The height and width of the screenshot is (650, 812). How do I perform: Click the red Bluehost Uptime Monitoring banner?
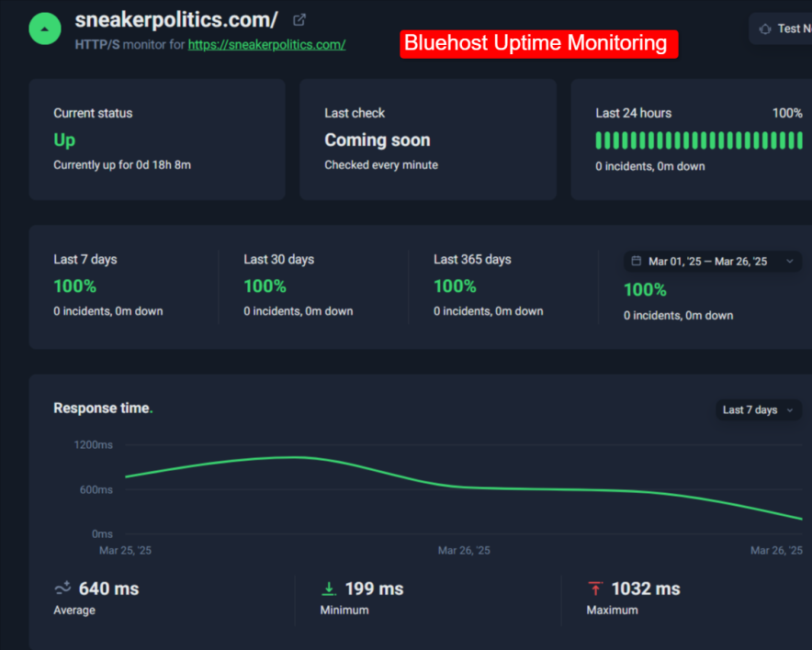538,43
